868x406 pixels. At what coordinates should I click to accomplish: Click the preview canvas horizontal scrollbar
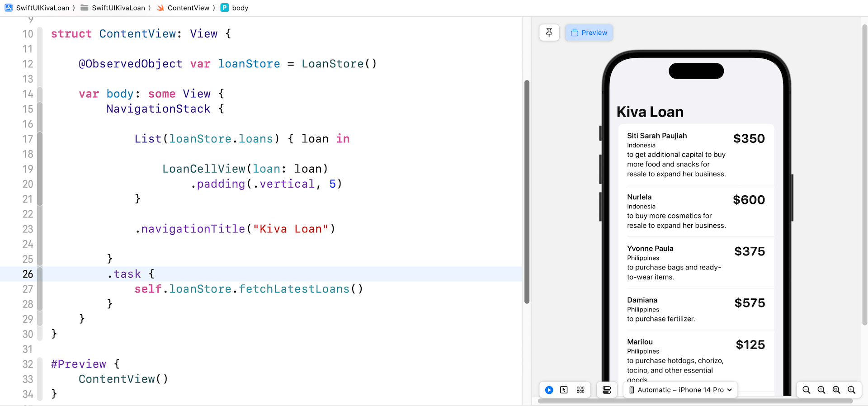click(695, 401)
